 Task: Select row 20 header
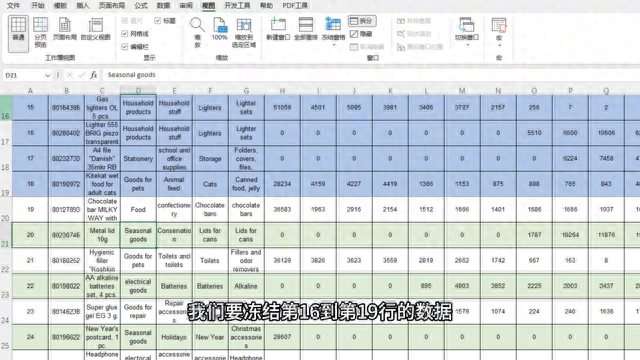6,210
